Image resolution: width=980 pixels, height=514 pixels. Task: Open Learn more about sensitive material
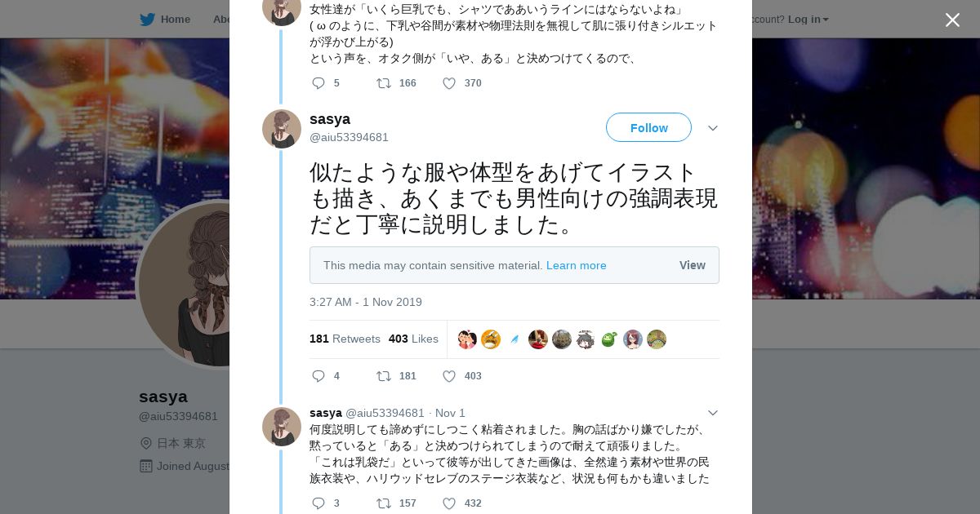[x=576, y=265]
